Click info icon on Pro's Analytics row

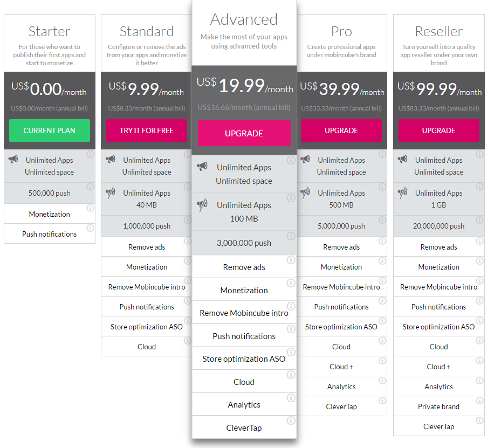(382, 381)
